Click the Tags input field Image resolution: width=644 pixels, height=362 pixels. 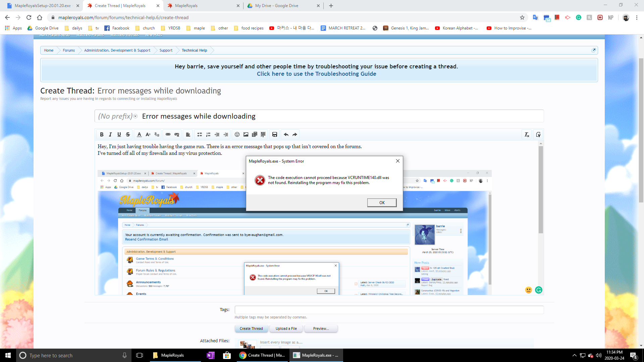(389, 310)
